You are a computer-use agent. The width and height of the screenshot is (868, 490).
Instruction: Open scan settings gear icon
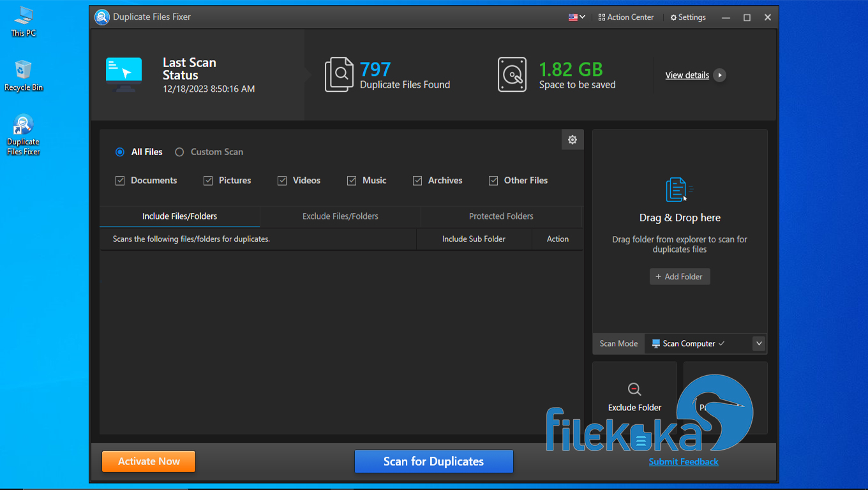[x=572, y=140]
